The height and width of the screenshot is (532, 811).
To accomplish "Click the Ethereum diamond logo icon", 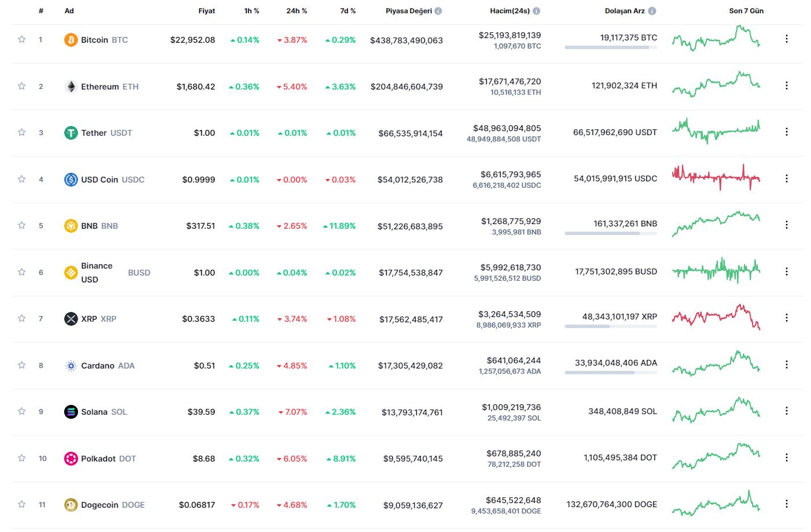I will click(71, 87).
